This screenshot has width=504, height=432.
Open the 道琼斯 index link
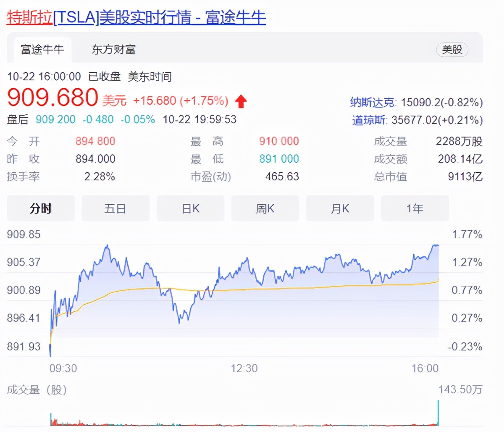click(x=368, y=120)
